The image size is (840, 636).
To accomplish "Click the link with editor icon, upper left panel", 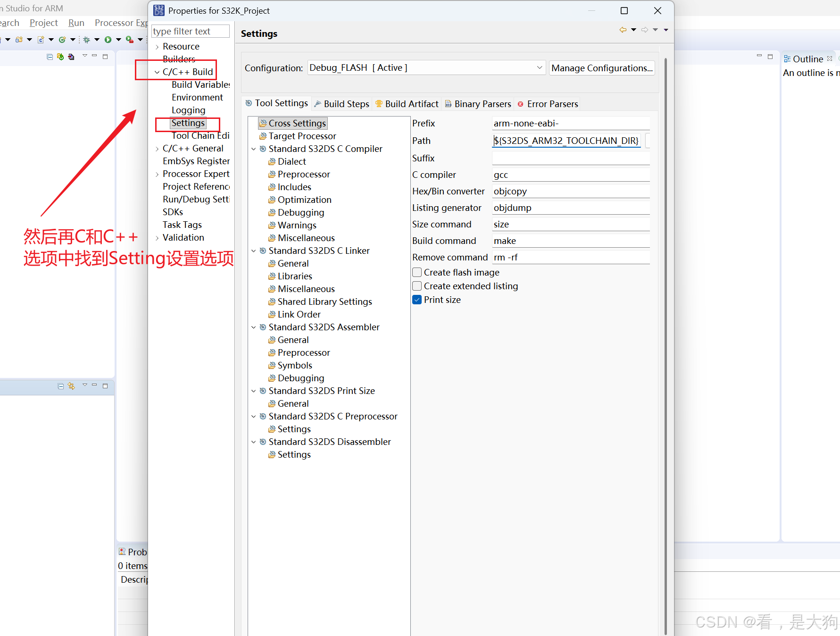I will (60, 57).
